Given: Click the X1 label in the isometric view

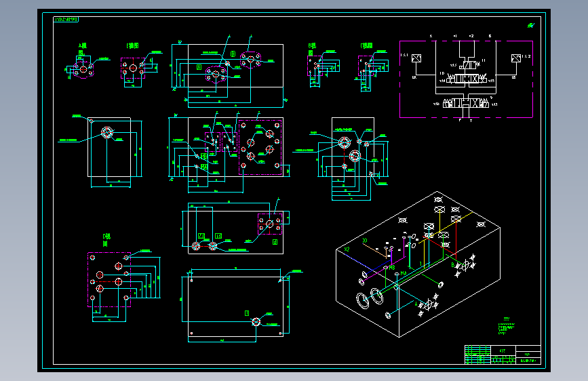Looking at the screenshot, I should (365, 241).
